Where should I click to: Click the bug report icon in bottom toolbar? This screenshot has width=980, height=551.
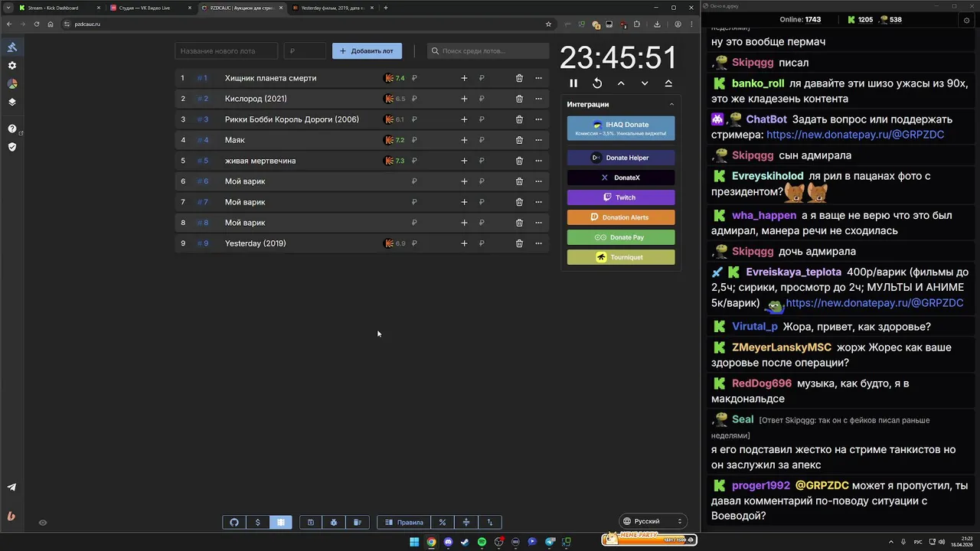pos(334,523)
